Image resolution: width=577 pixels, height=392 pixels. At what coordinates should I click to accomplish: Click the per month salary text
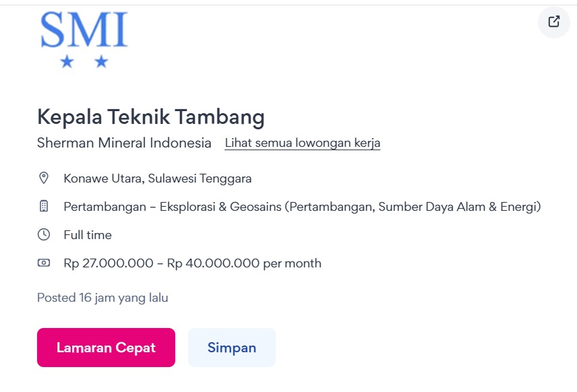(292, 263)
